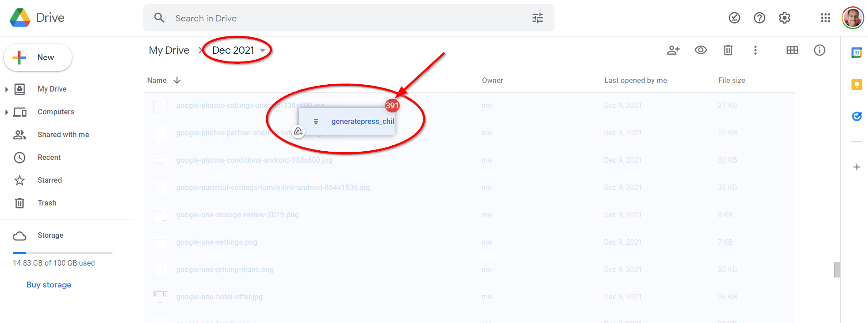This screenshot has width=868, height=323.
Task: Switch to grid layout view
Action: click(x=792, y=50)
